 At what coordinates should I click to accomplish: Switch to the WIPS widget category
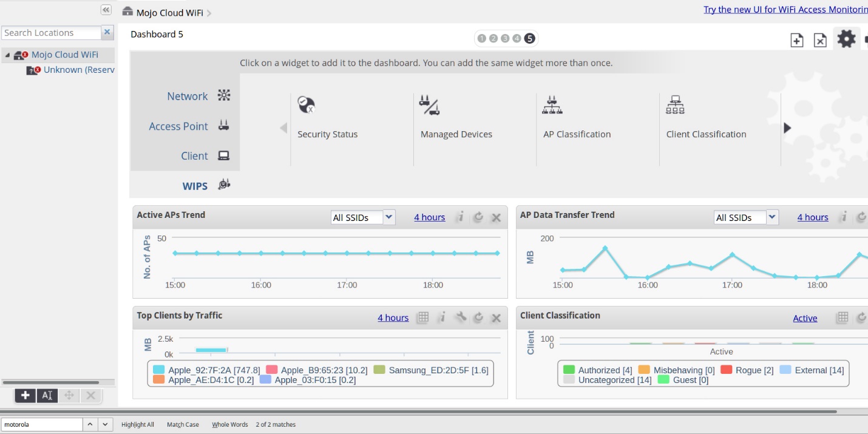[195, 186]
